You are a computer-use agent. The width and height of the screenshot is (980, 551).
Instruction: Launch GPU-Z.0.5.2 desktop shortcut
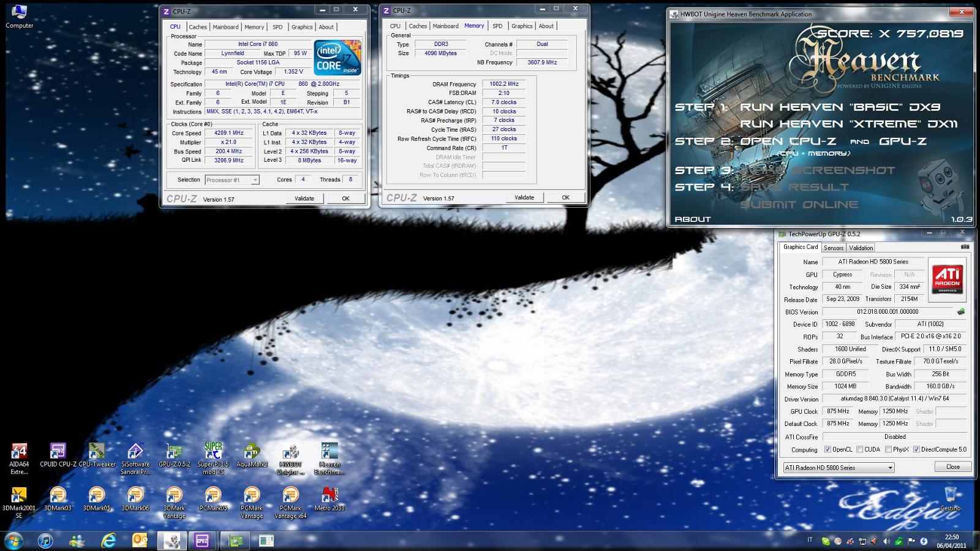point(175,455)
